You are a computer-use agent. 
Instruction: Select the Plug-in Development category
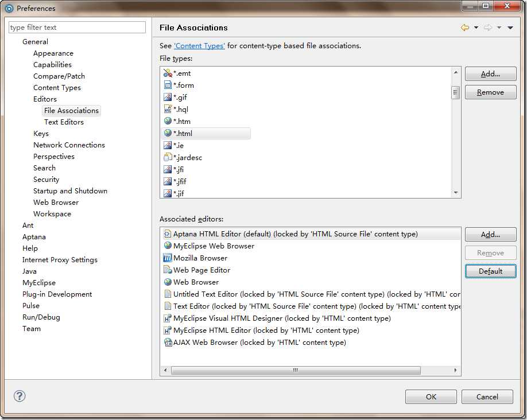coord(57,294)
